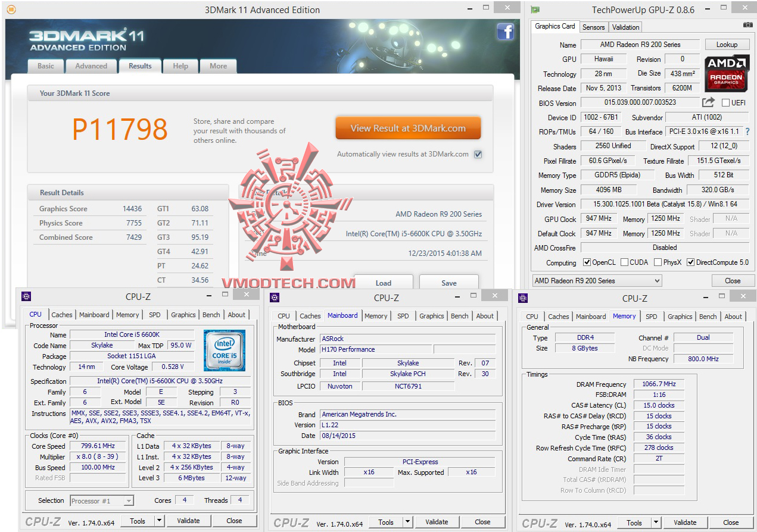
Task: Click the Core Speed 799.61 MHz value
Action: click(98, 446)
